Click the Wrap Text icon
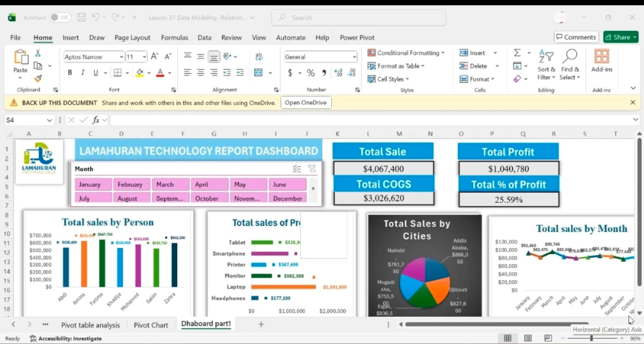 (259, 56)
